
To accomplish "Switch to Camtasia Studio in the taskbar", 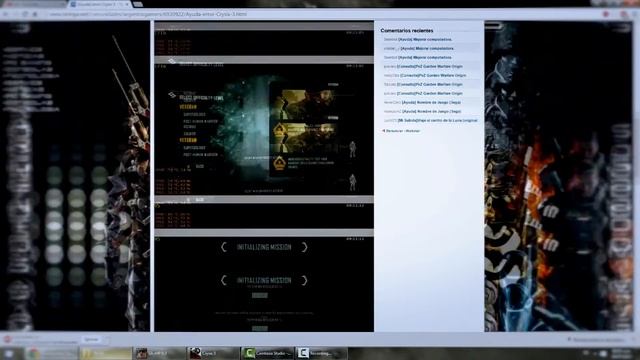I will (267, 353).
